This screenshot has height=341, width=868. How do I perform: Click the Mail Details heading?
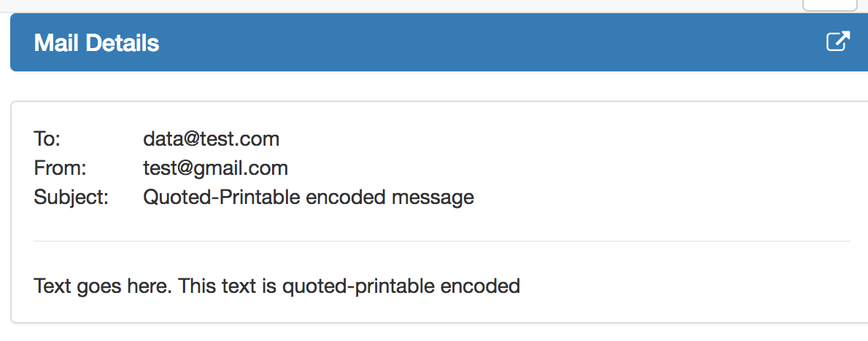click(x=96, y=42)
